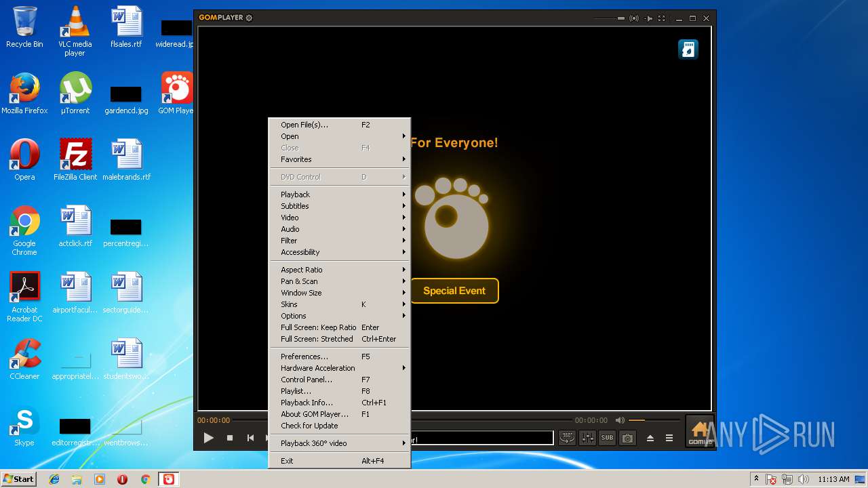
Task: Open Internet Explorer from the taskbar
Action: pos(54,479)
